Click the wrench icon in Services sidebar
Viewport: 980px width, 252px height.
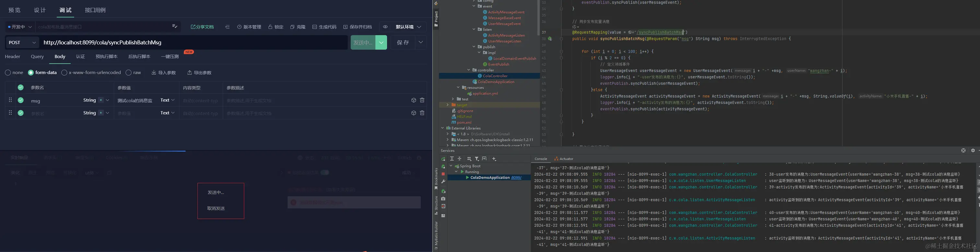coord(443,181)
